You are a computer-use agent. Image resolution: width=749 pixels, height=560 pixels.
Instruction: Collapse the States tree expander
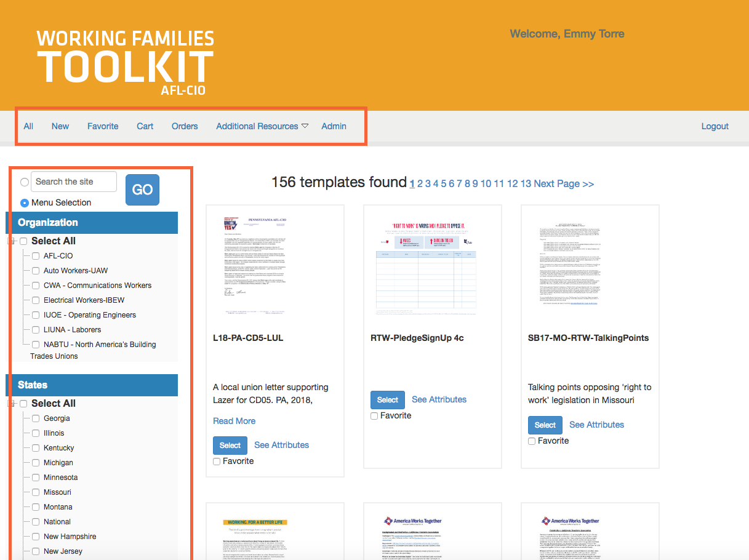click(x=11, y=404)
